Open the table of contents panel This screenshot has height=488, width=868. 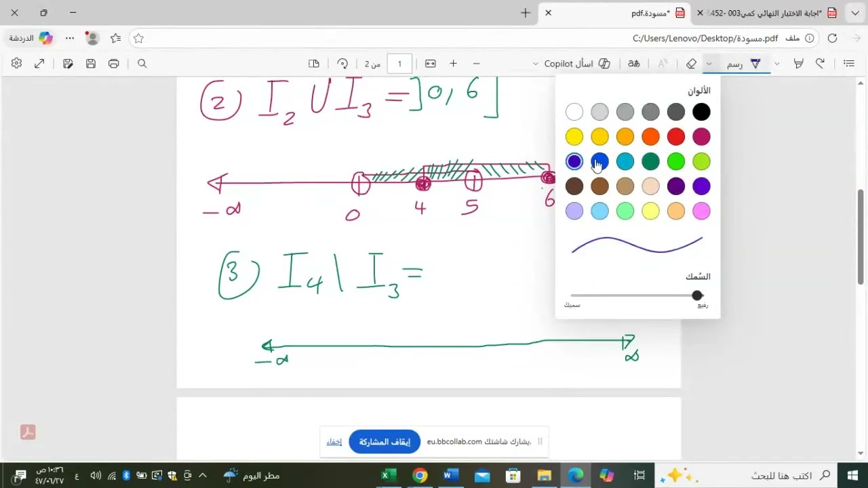[848, 64]
